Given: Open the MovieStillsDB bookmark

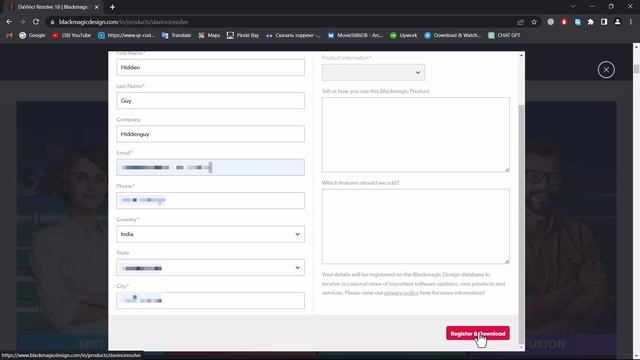Looking at the screenshot, I should pyautogui.click(x=355, y=36).
